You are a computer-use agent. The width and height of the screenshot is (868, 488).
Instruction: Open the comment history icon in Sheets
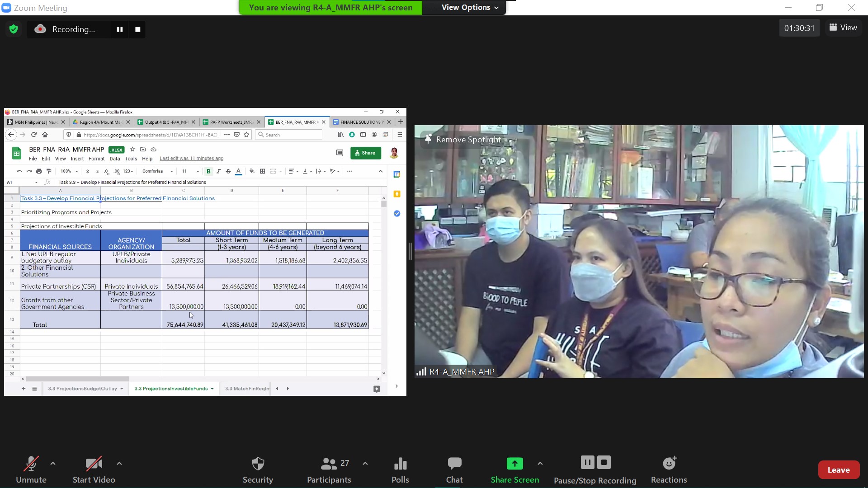tap(340, 153)
